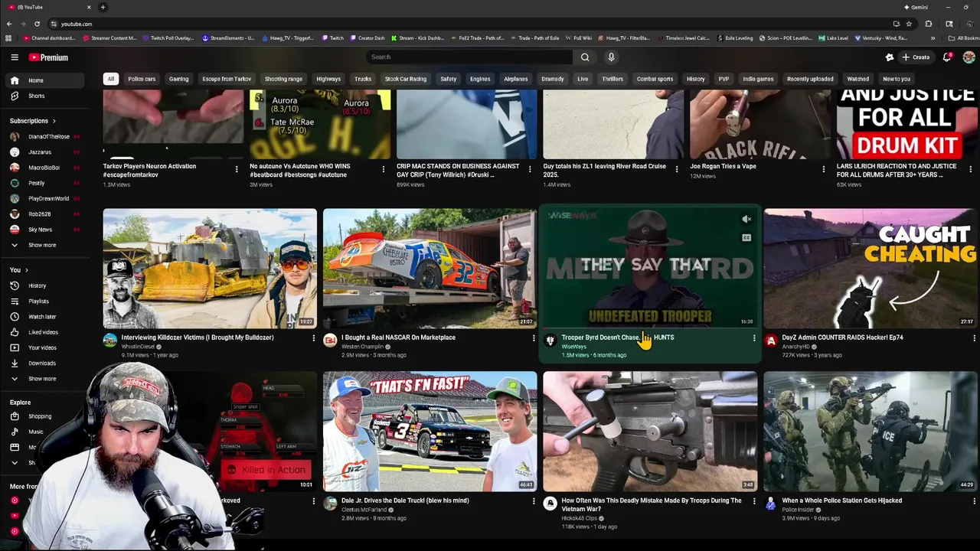Show hidden bookmarks with overflow chevron
Viewport: 980px width, 551px height.
click(933, 38)
